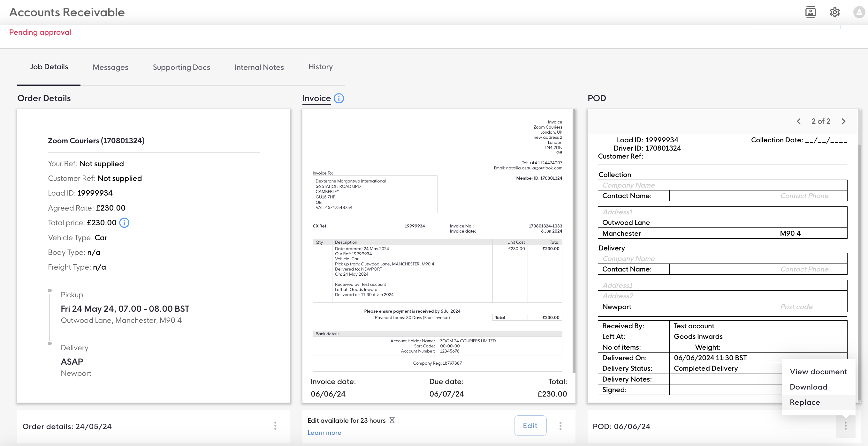Click POD: 06/06/24 label
The width and height of the screenshot is (868, 446).
pyautogui.click(x=621, y=427)
